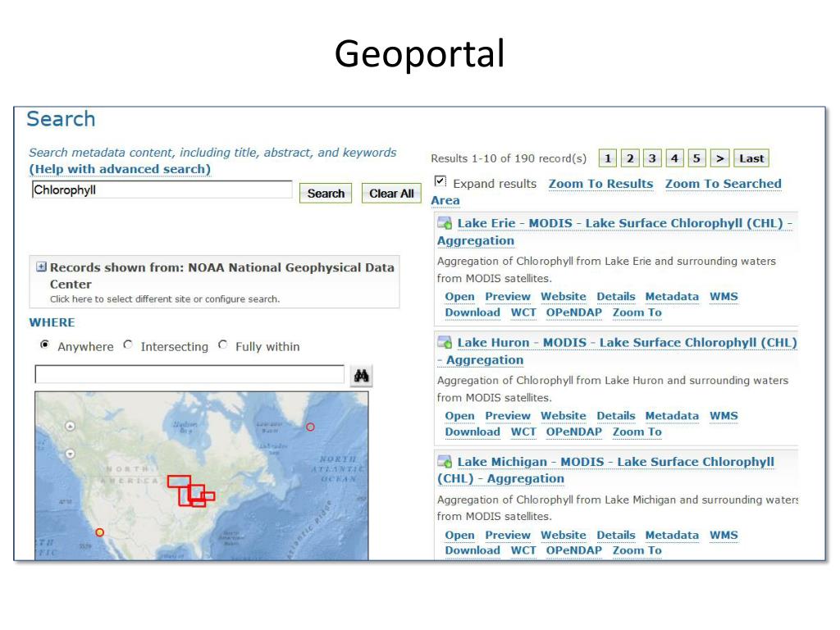
Task: Click Zoom To link for Lake Erie record
Action: [x=637, y=313]
